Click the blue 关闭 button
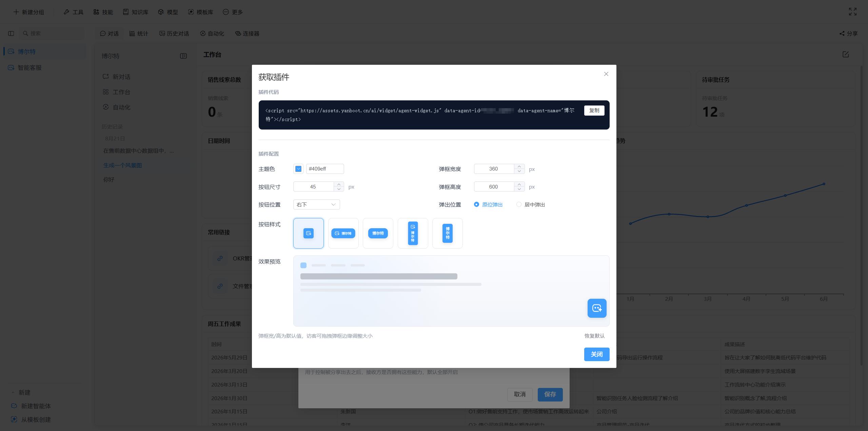 (597, 354)
